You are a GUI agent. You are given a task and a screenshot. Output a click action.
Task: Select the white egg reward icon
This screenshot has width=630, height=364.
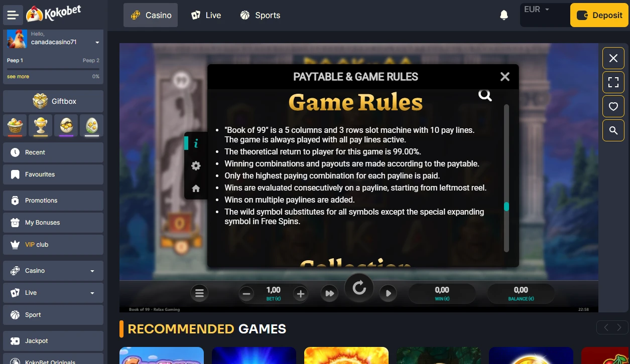pyautogui.click(x=91, y=125)
